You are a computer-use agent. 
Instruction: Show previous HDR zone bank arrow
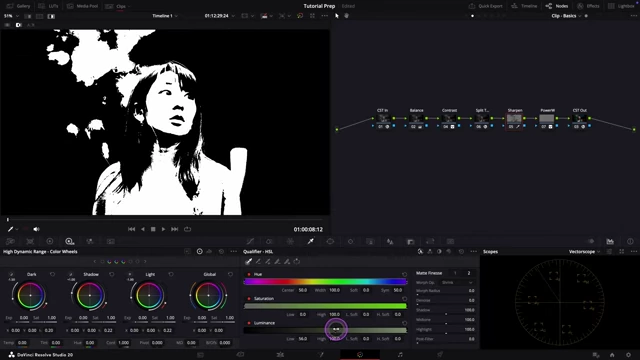tap(95, 262)
